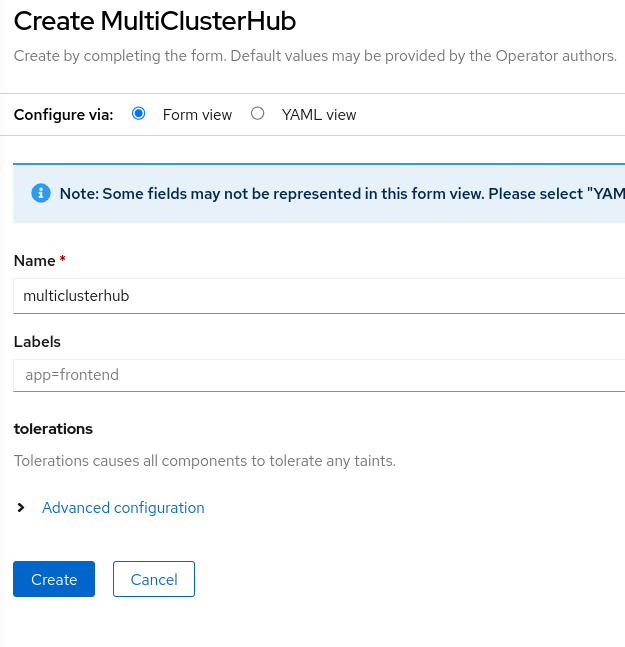This screenshot has width=625, height=647.
Task: Click the form description under the heading
Action: [x=315, y=55]
